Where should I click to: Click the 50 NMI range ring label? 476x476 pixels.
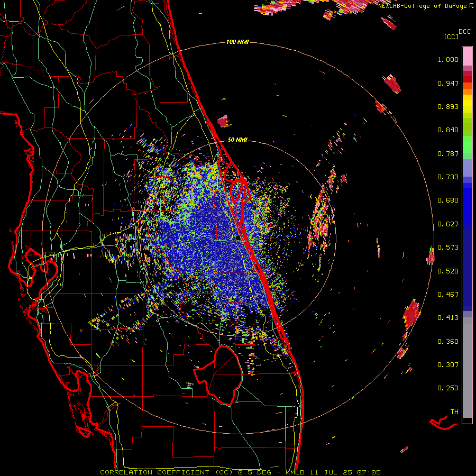237,140
